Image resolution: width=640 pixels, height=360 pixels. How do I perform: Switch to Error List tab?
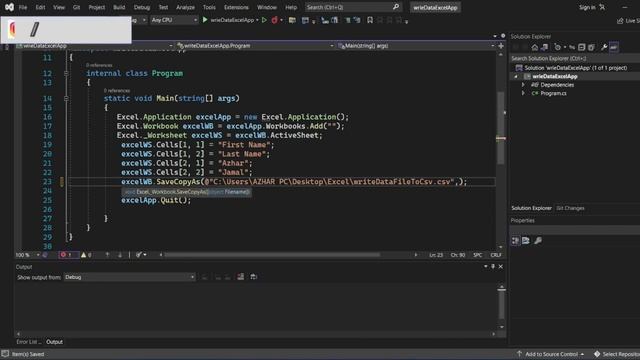pos(28,342)
